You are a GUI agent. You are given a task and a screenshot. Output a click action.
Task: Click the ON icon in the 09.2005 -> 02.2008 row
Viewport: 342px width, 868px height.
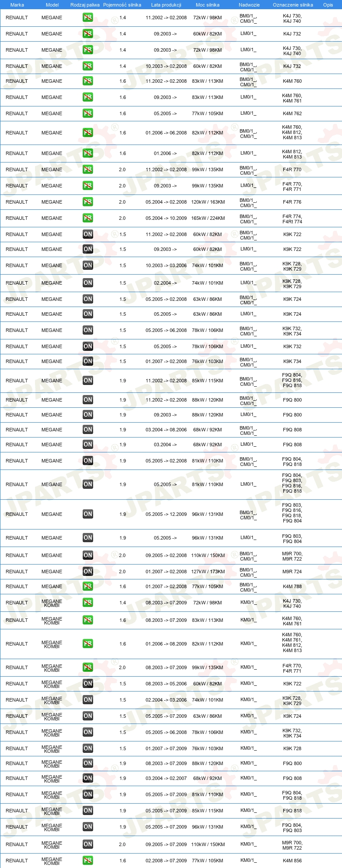[x=88, y=555]
